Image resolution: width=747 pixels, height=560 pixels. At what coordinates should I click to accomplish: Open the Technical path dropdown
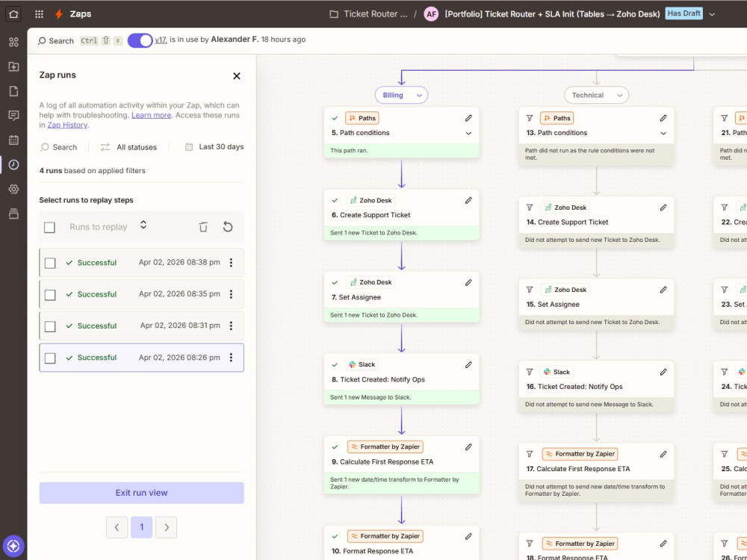[x=596, y=96]
